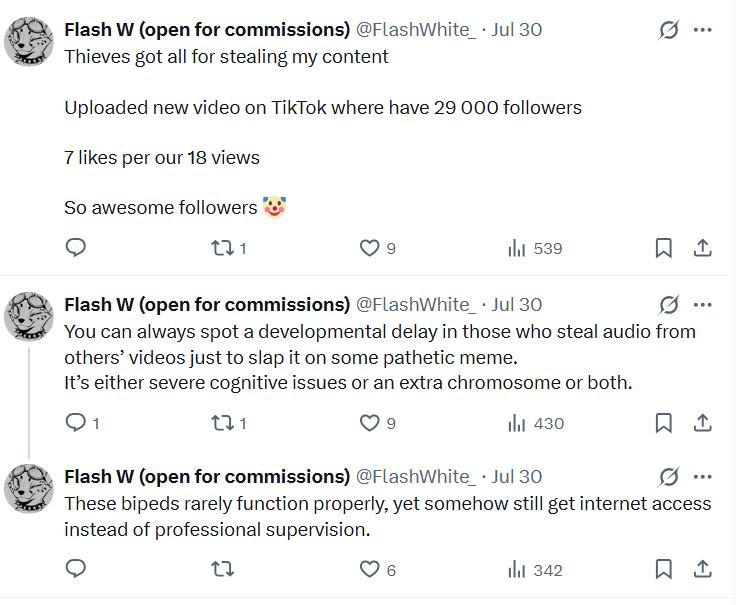This screenshot has height=605, width=746.
Task: Like the tweet with 539 views
Action: [x=370, y=248]
